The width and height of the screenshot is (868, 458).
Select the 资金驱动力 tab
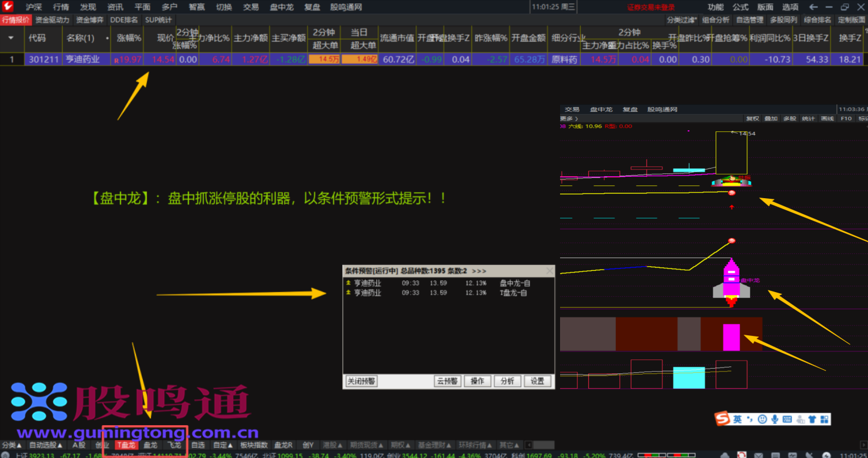tap(52, 20)
